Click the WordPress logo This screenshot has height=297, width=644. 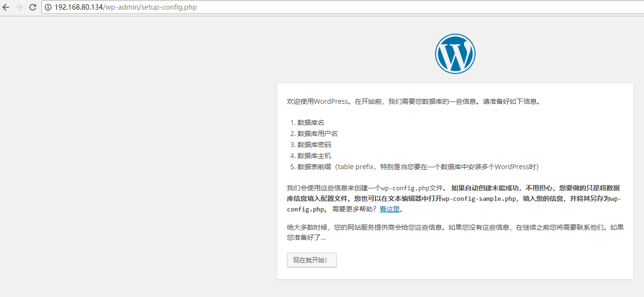[x=455, y=53]
